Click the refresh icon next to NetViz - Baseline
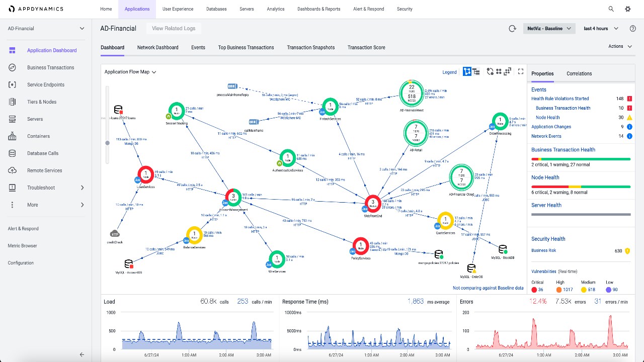Image resolution: width=644 pixels, height=362 pixels. click(x=512, y=29)
